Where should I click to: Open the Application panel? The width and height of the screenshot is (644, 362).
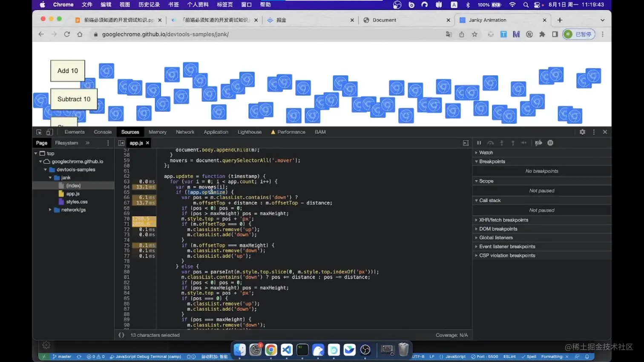[216, 132]
